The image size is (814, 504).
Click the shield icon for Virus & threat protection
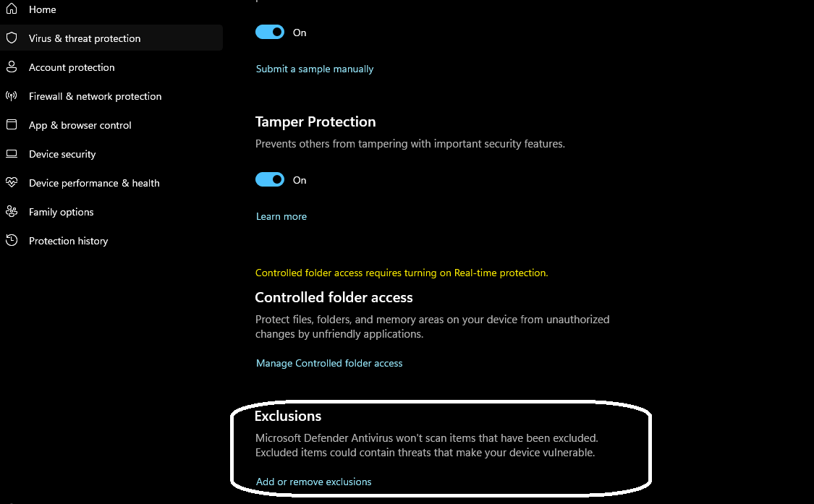coord(12,38)
